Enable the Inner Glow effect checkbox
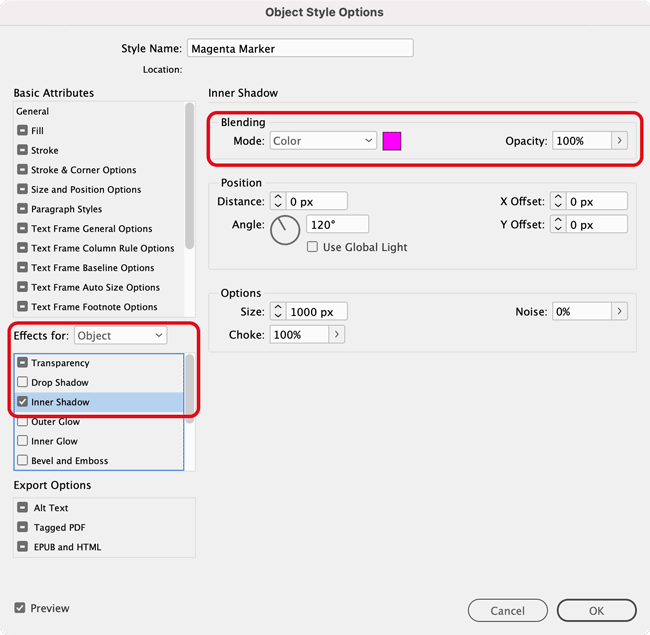This screenshot has height=635, width=650. tap(22, 441)
